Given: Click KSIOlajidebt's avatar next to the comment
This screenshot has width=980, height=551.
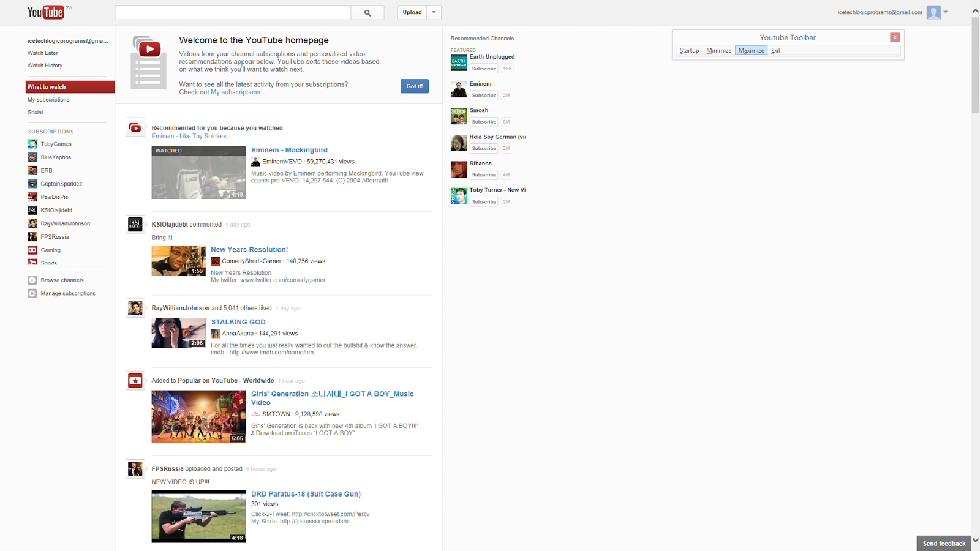Looking at the screenshot, I should [135, 225].
